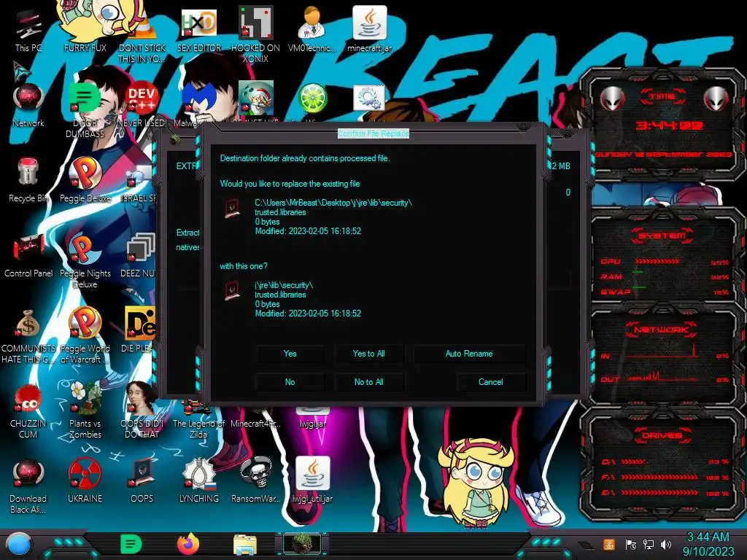The image size is (747, 560).
Task: Click the Confirm File Replace title text
Action: pyautogui.click(x=373, y=133)
